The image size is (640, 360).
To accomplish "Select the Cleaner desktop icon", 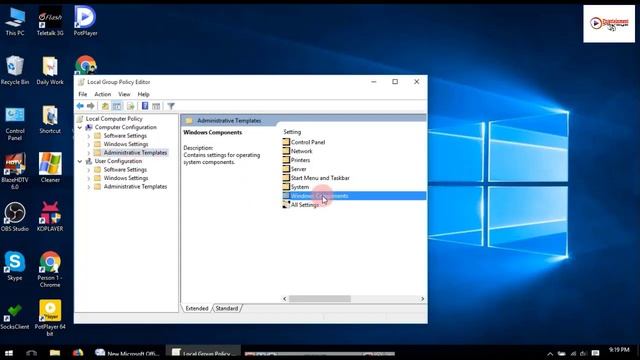I will (x=50, y=168).
